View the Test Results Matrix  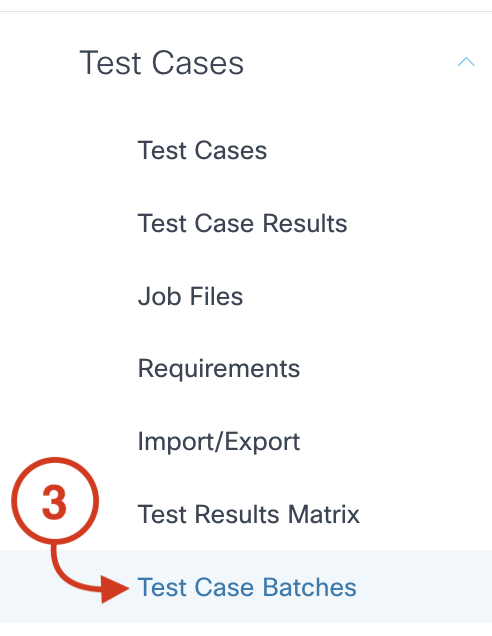click(249, 514)
